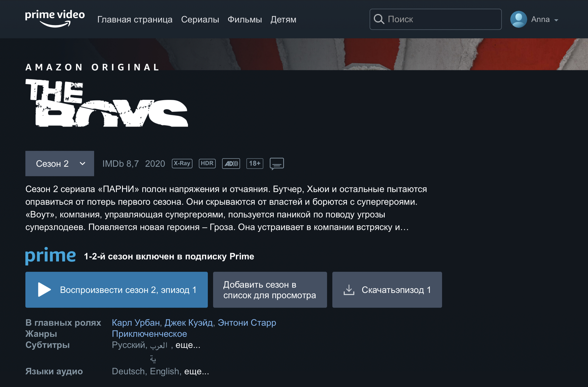Click the audio description AD badge
Image resolution: width=588 pixels, height=387 pixels.
tap(231, 164)
